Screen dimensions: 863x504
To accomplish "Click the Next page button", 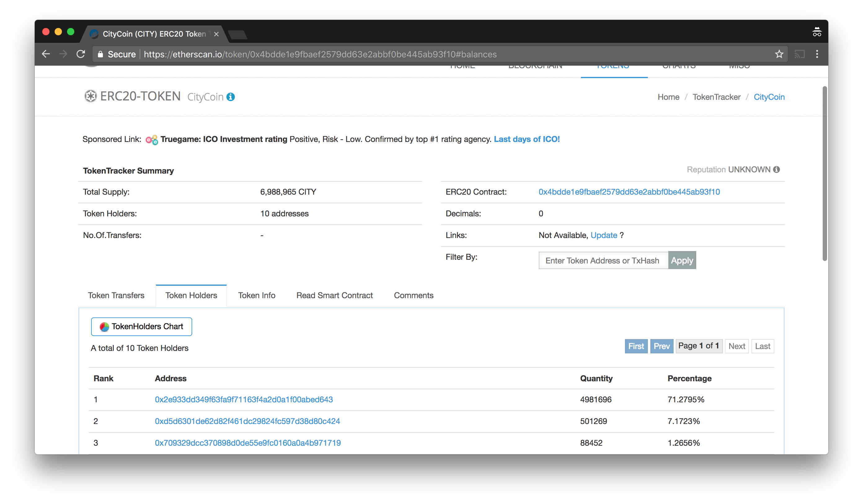I will point(737,346).
